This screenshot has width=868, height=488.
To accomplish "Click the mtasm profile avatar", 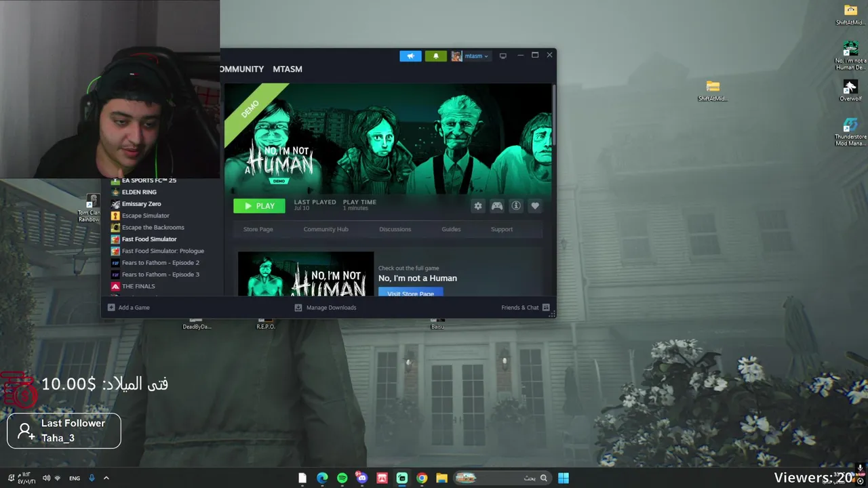I will 456,56.
